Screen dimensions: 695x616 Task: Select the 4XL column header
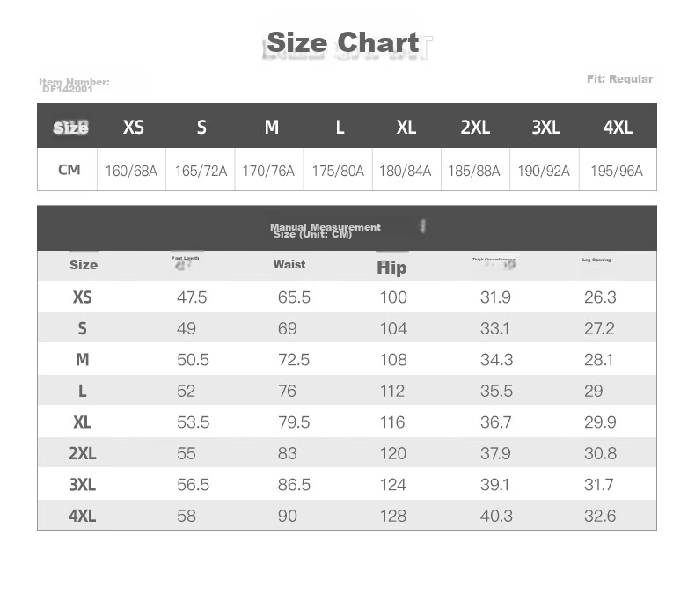(618, 128)
